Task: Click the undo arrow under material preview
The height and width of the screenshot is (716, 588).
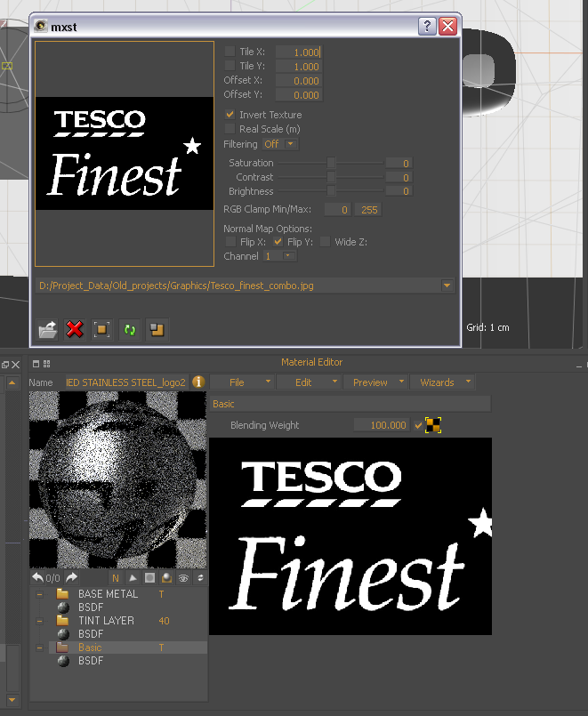Action: coord(38,577)
